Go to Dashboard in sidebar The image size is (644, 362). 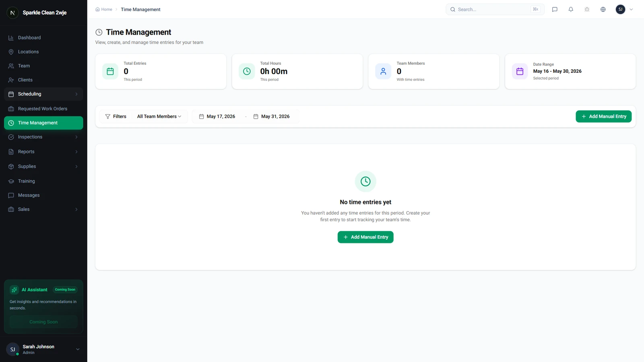43,38
